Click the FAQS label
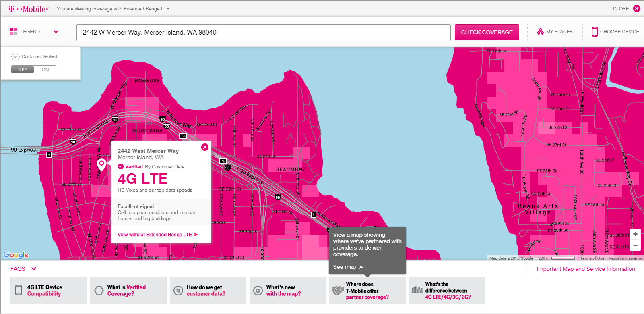The height and width of the screenshot is (314, 644). (x=18, y=269)
